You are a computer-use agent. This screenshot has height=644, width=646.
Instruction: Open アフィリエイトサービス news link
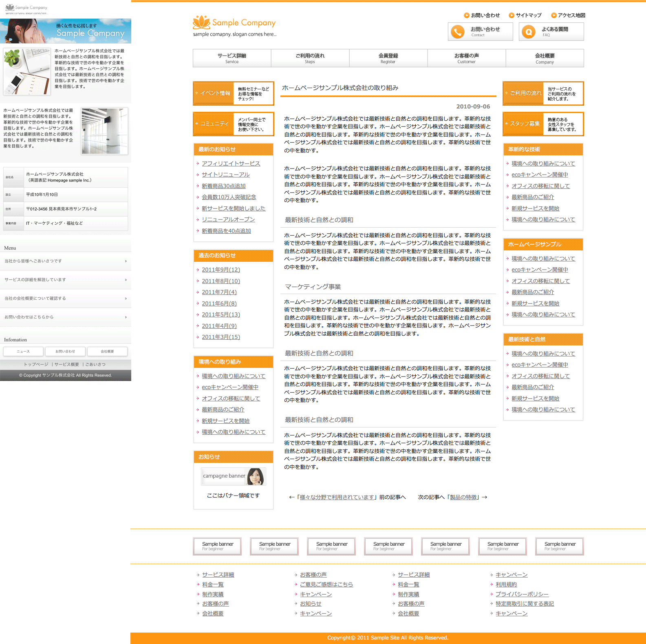231,164
